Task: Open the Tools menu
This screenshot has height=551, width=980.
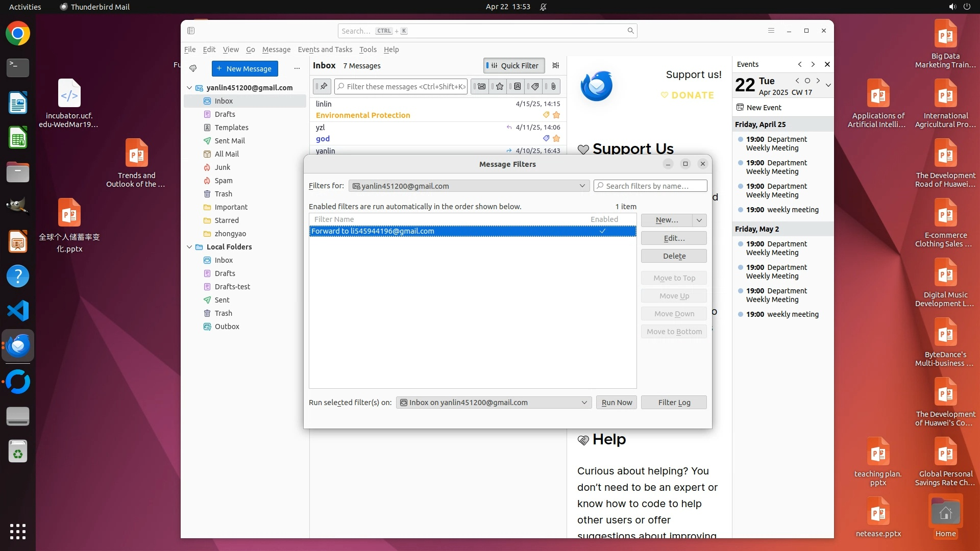Action: tap(367, 49)
